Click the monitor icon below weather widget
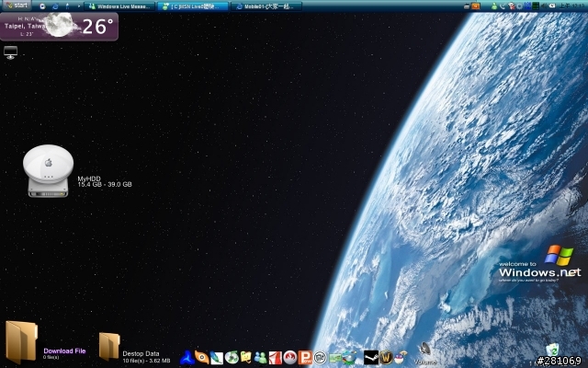The height and width of the screenshot is (368, 588). pos(10,52)
